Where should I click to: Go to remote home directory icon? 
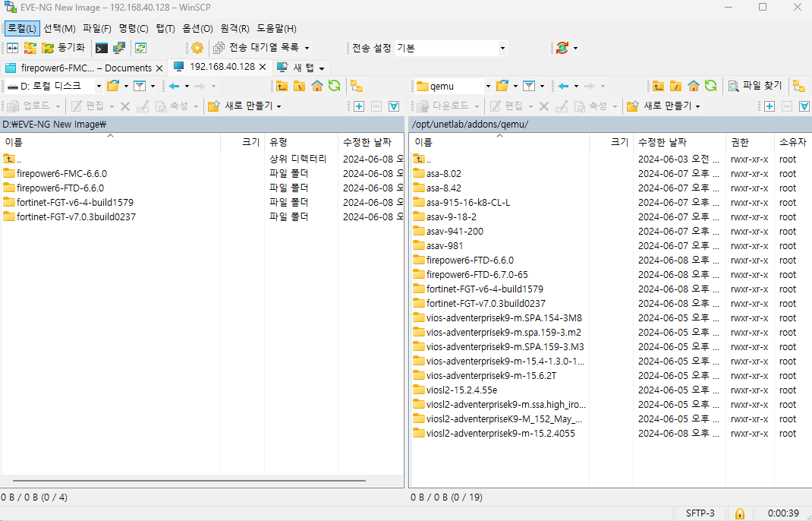click(x=694, y=86)
